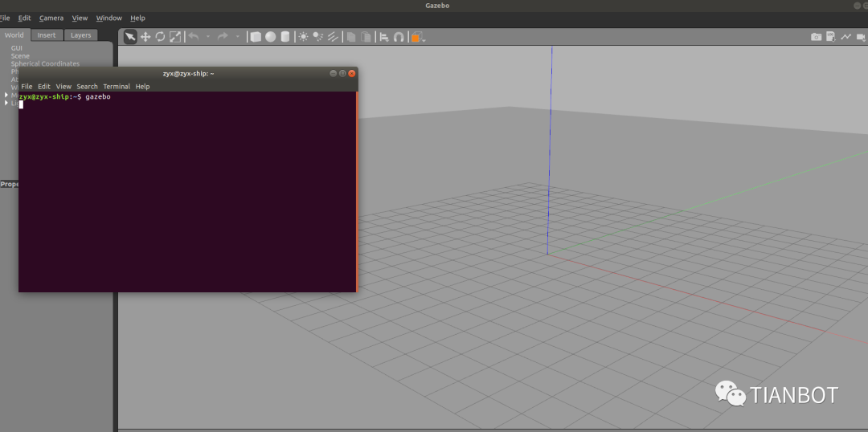Viewport: 868px width, 432px height.
Task: Click the redo arrow in Gazebo toolbar
Action: [x=223, y=36]
